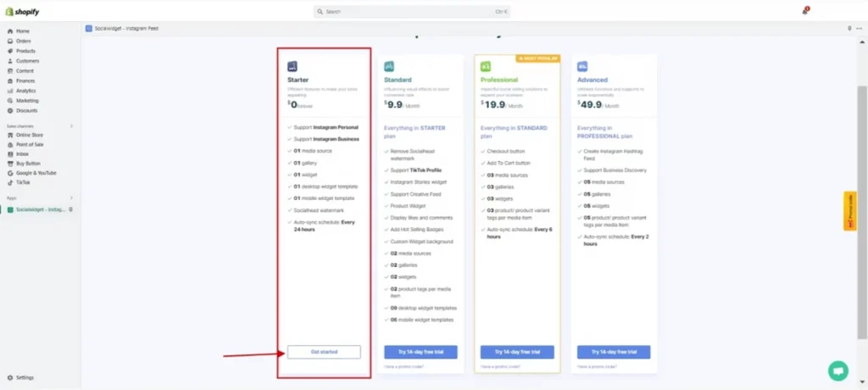Click the 'Support TikTok Profile' feature
The image size is (868, 390).
[415, 170]
